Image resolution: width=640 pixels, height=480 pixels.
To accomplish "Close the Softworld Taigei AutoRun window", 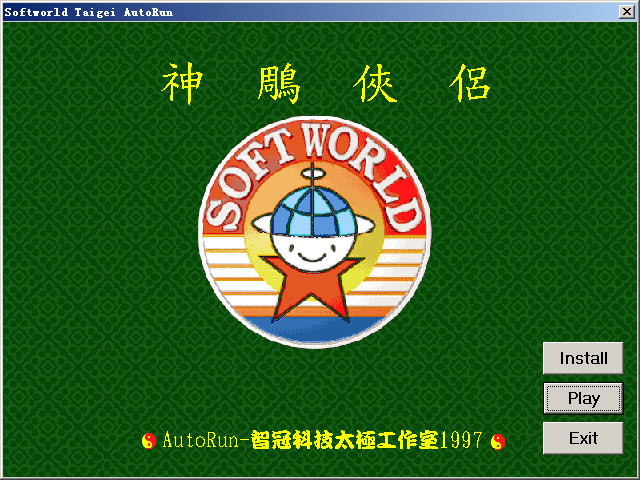I will coord(627,11).
